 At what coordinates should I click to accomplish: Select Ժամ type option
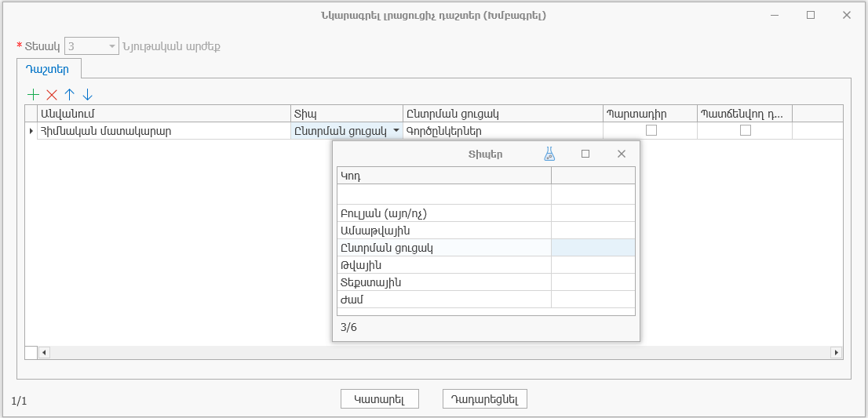444,299
